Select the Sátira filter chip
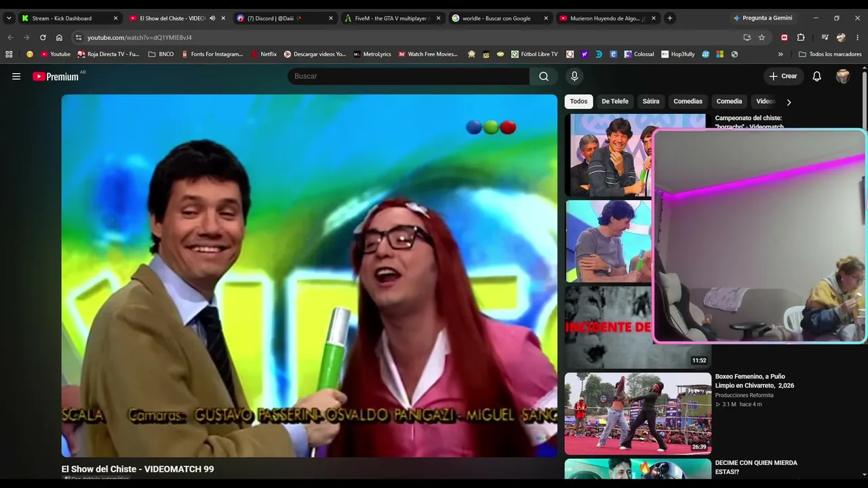The width and height of the screenshot is (868, 488). point(651,102)
